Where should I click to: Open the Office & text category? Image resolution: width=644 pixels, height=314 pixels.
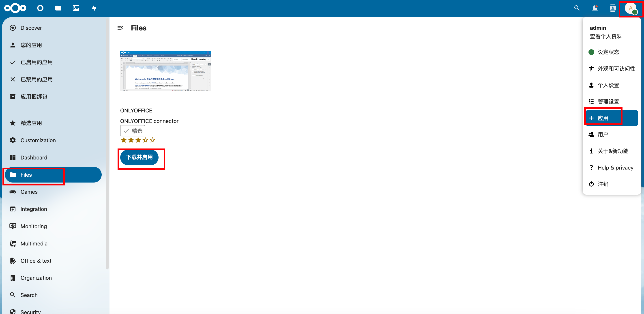53,261
